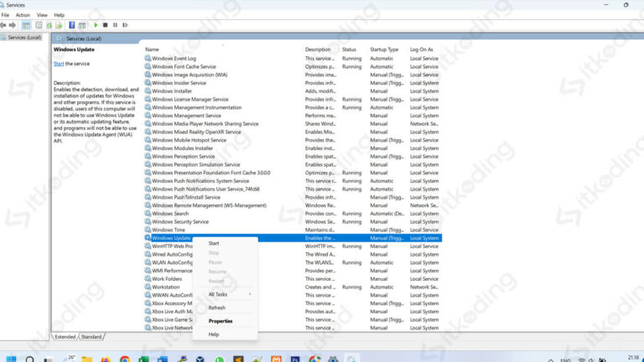The height and width of the screenshot is (362, 644).
Task: Select Windows Push Notifications System Service
Action: click(293, 181)
